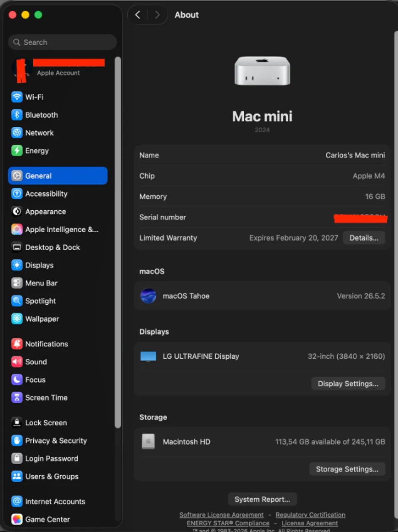Open Accessibility icon in sidebar

pyautogui.click(x=17, y=194)
